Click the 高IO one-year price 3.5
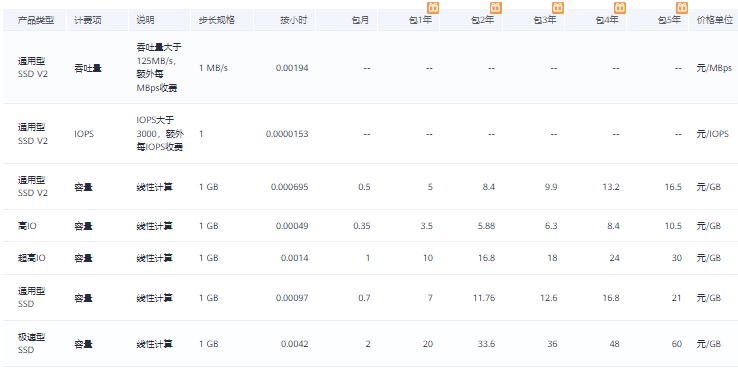The width and height of the screenshot is (738, 369). click(427, 226)
